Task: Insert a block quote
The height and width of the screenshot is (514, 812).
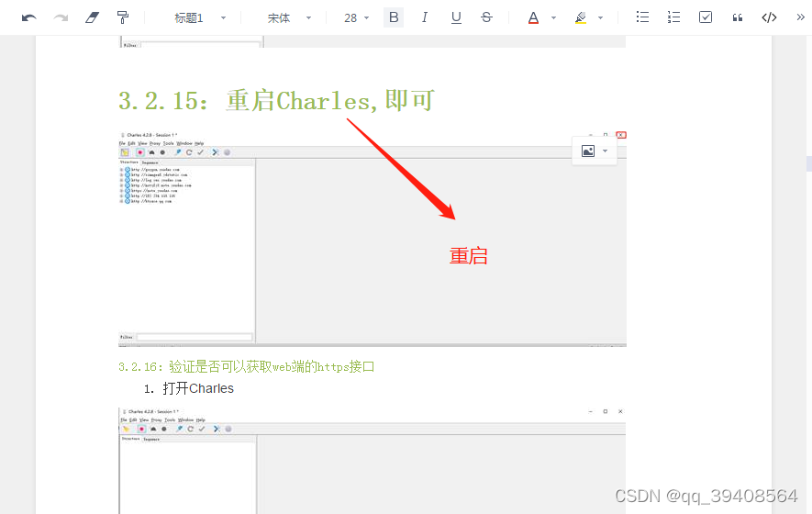Action: pyautogui.click(x=738, y=17)
